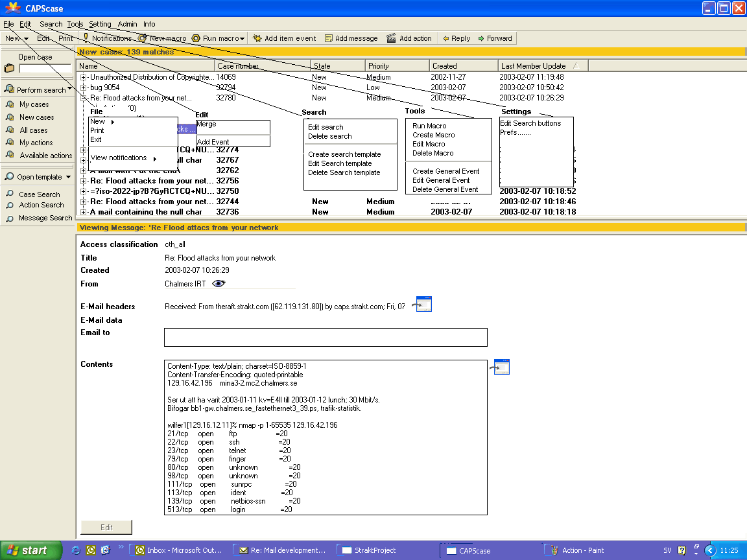Image resolution: width=747 pixels, height=560 pixels.
Task: Open the Run macro dropdown
Action: click(242, 39)
